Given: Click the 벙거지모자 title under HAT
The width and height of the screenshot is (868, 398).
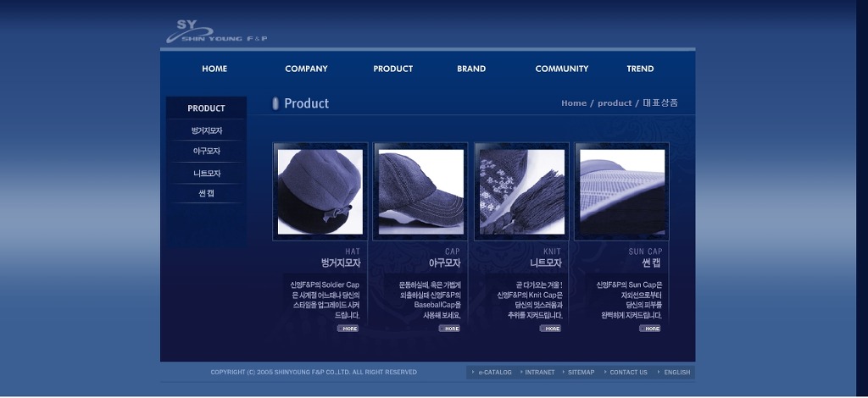Looking at the screenshot, I should [x=341, y=263].
